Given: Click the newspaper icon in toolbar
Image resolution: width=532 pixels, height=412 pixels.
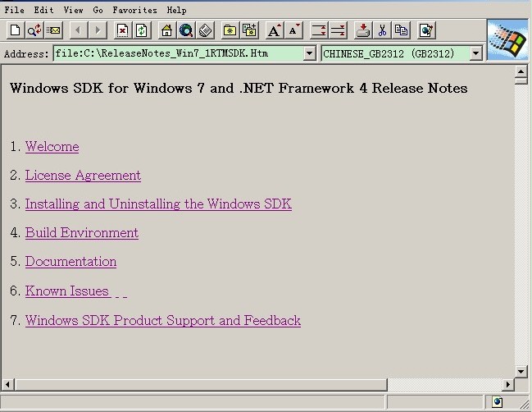Looking at the screenshot, I should pyautogui.click(x=205, y=30).
